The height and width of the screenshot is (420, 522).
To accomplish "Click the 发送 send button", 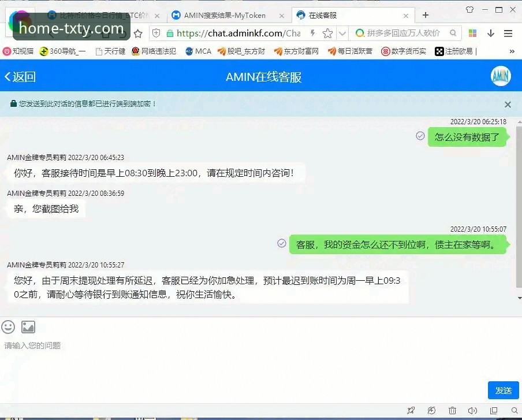I will pos(504,390).
